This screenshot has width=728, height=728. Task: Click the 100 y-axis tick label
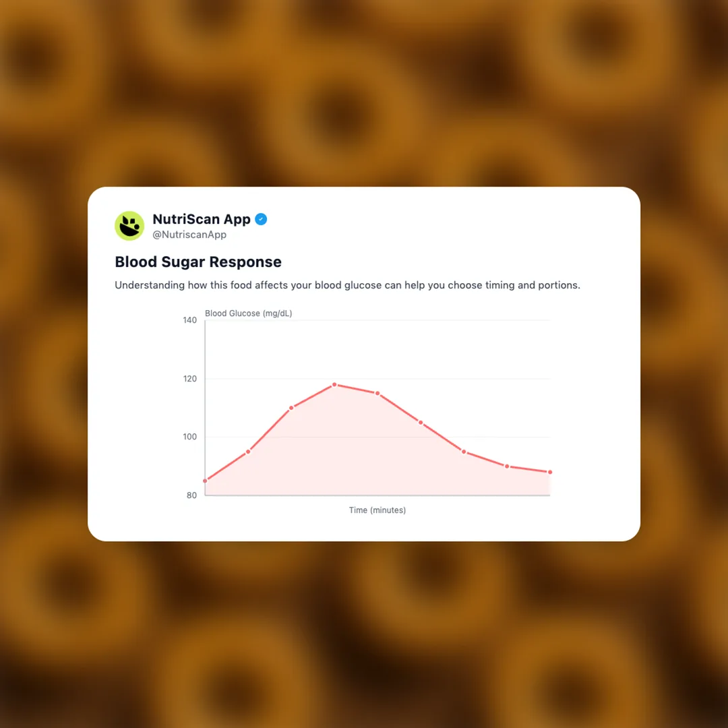(x=190, y=437)
